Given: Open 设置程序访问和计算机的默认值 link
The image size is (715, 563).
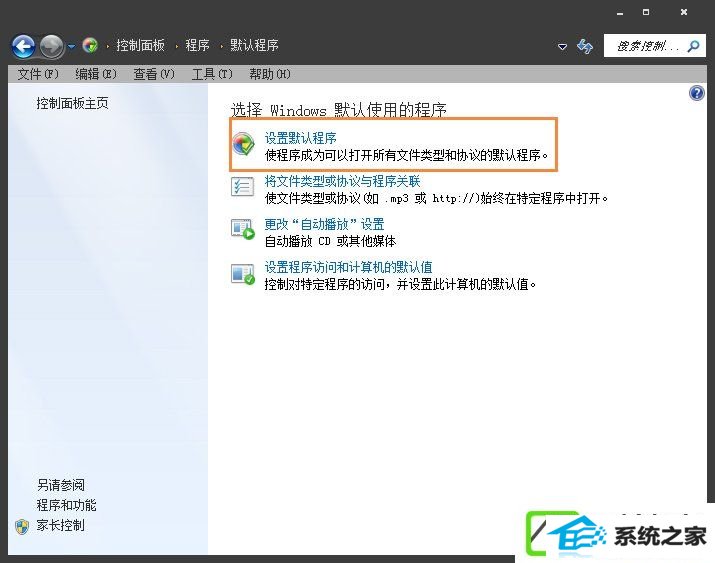Looking at the screenshot, I should 348,267.
